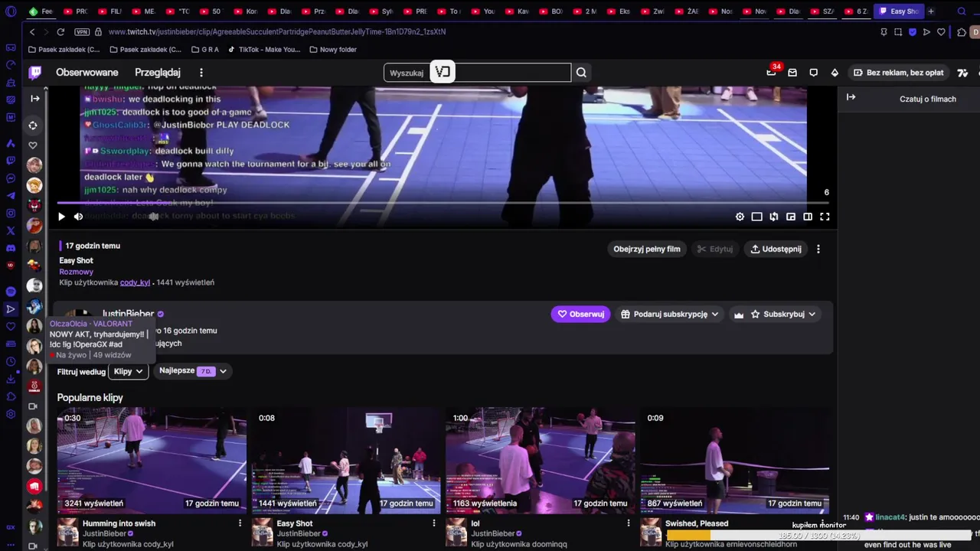Toggle picture-in-picture mini player

click(791, 217)
